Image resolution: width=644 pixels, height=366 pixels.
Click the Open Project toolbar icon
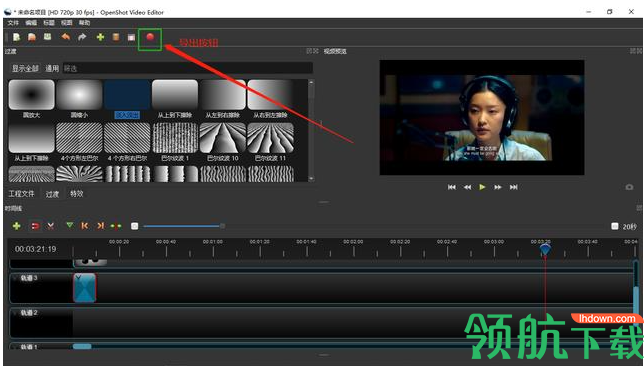[32, 37]
